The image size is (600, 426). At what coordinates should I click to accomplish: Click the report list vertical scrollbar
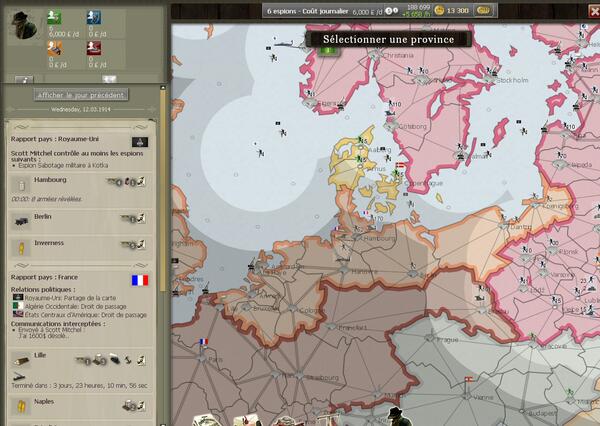pyautogui.click(x=163, y=191)
